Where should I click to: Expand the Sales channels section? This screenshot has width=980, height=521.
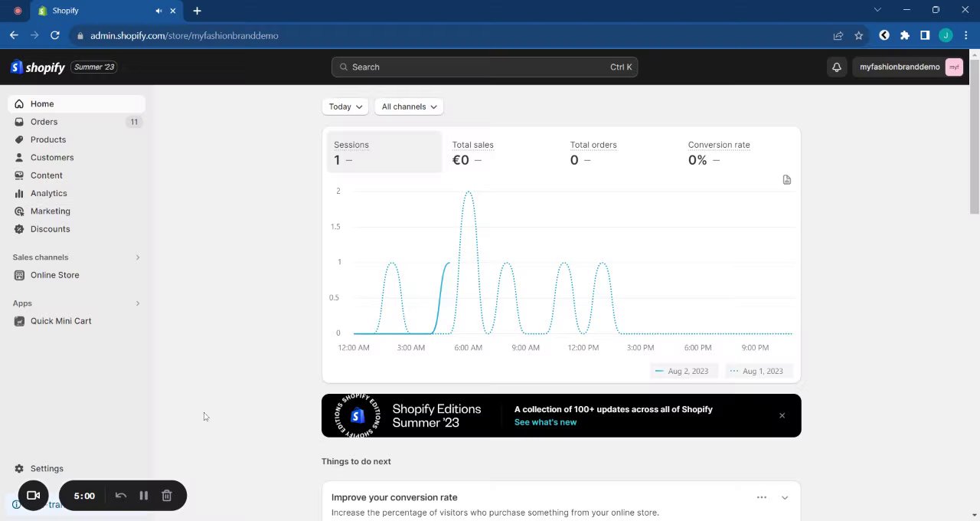click(x=138, y=257)
